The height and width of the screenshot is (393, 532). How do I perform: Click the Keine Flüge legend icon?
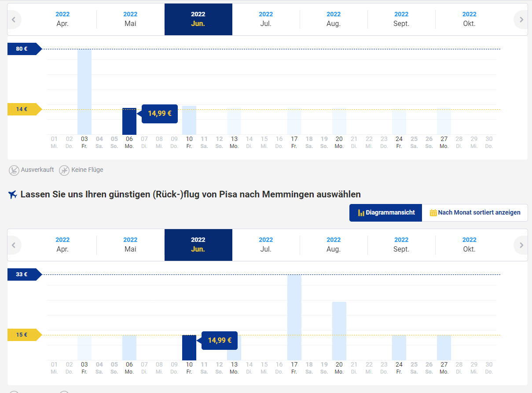[64, 170]
